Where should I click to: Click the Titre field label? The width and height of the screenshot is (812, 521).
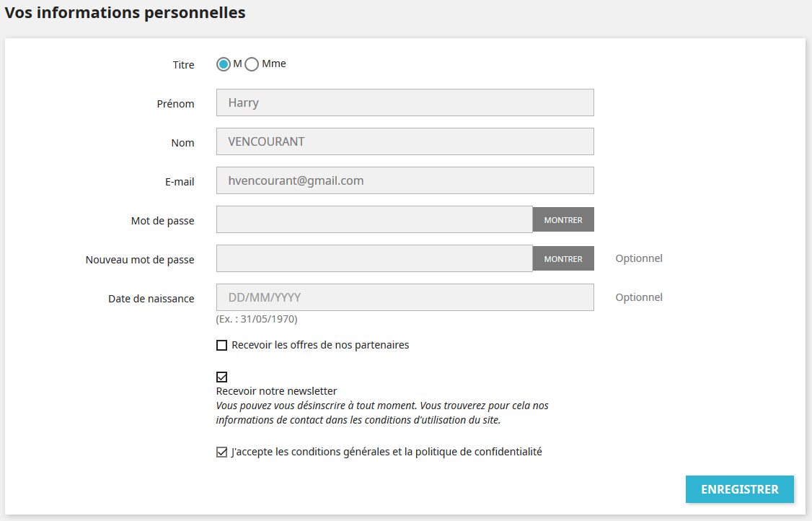(183, 65)
